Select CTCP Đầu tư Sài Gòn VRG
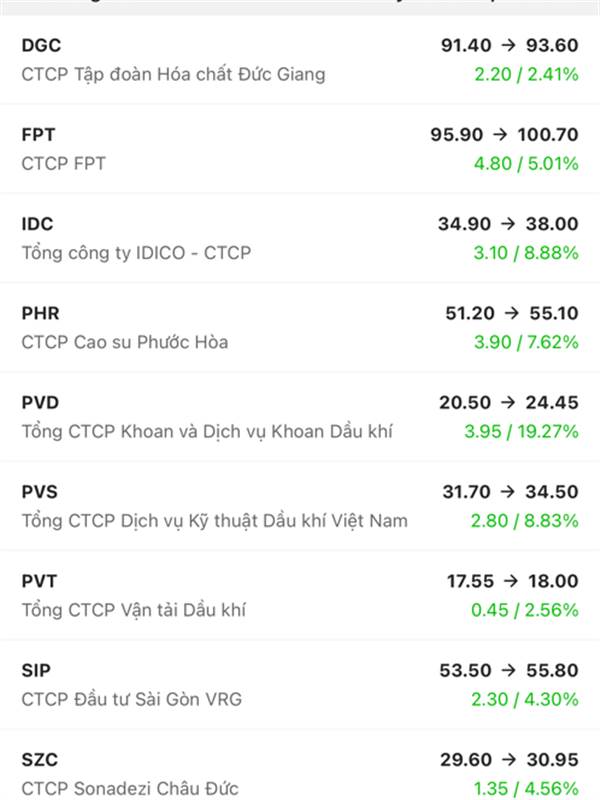 coord(131,699)
